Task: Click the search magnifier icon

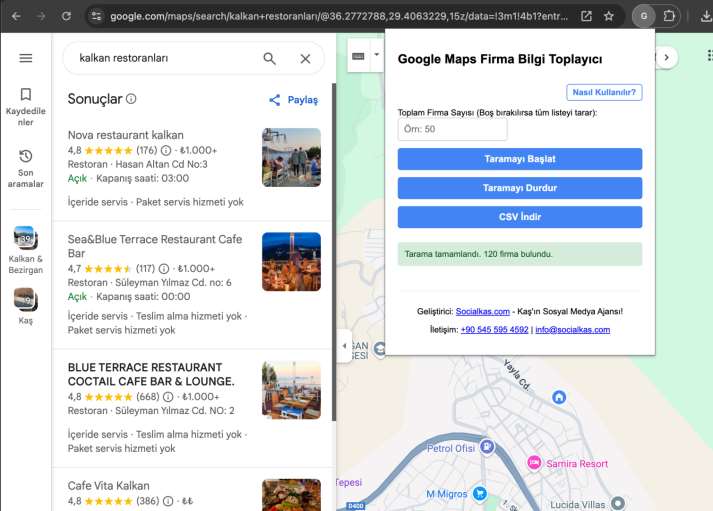Action: click(269, 58)
